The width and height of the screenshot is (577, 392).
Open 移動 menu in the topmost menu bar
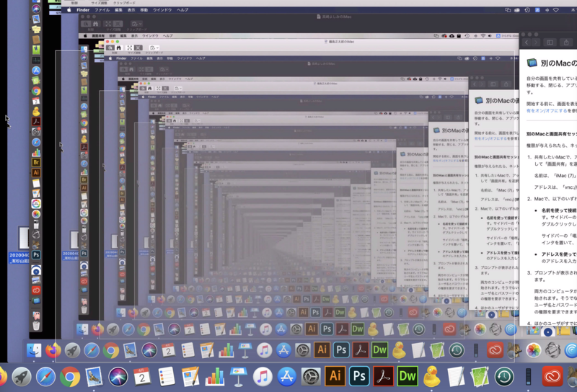(144, 10)
